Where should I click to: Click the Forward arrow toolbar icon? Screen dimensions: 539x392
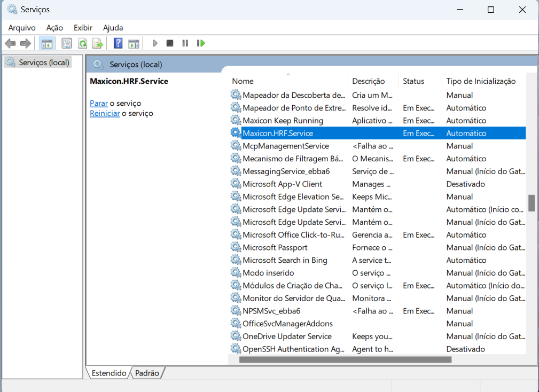tap(26, 43)
